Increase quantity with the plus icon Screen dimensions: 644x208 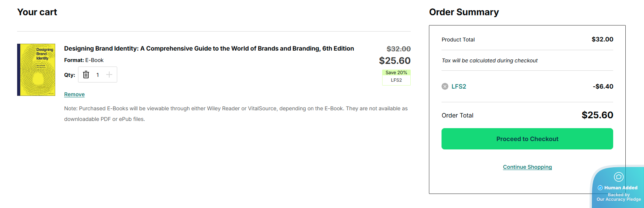pos(109,75)
